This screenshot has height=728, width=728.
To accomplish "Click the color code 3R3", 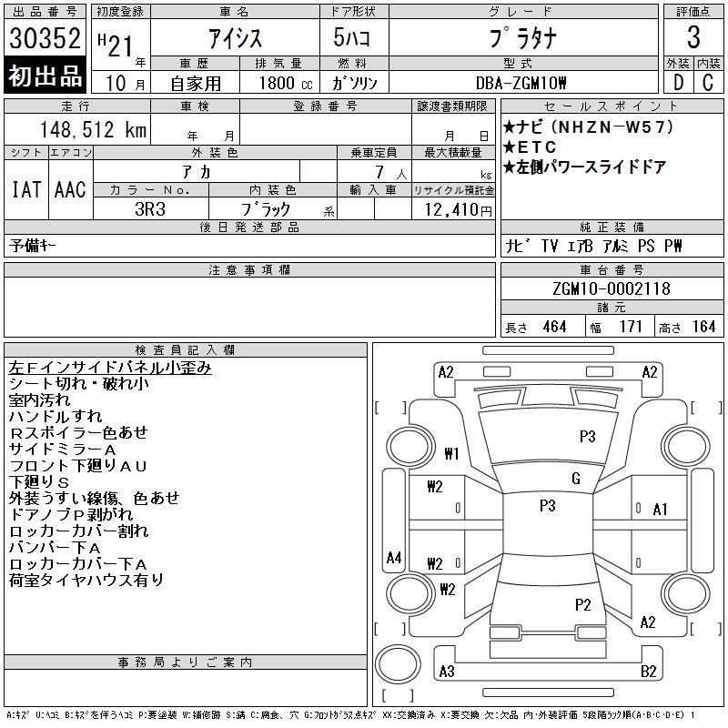I will (x=151, y=207).
